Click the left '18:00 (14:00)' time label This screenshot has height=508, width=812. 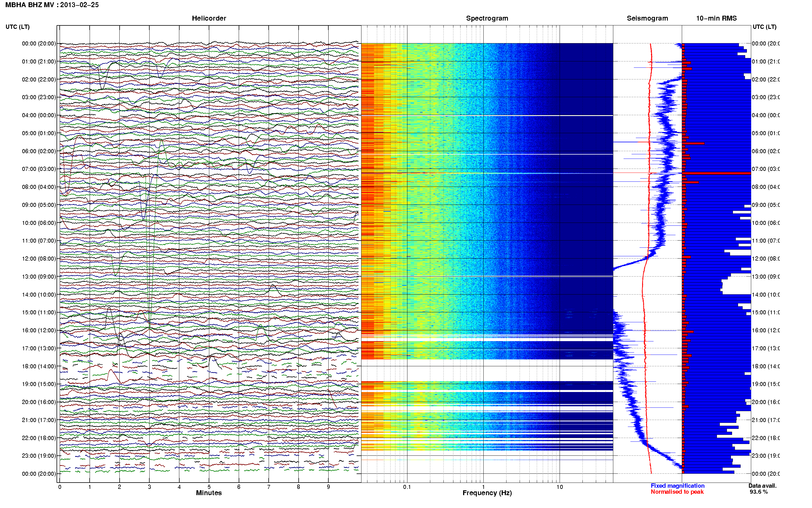pyautogui.click(x=39, y=366)
